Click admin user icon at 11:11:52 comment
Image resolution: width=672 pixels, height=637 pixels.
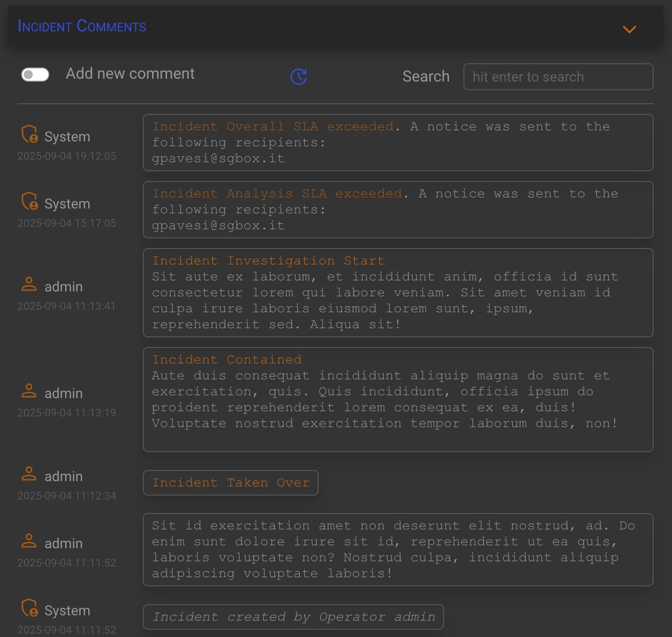(29, 541)
